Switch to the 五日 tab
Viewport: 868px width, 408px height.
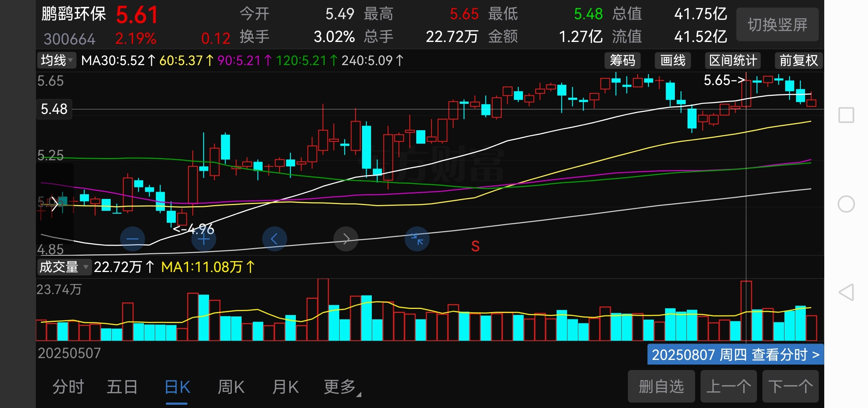tap(122, 387)
